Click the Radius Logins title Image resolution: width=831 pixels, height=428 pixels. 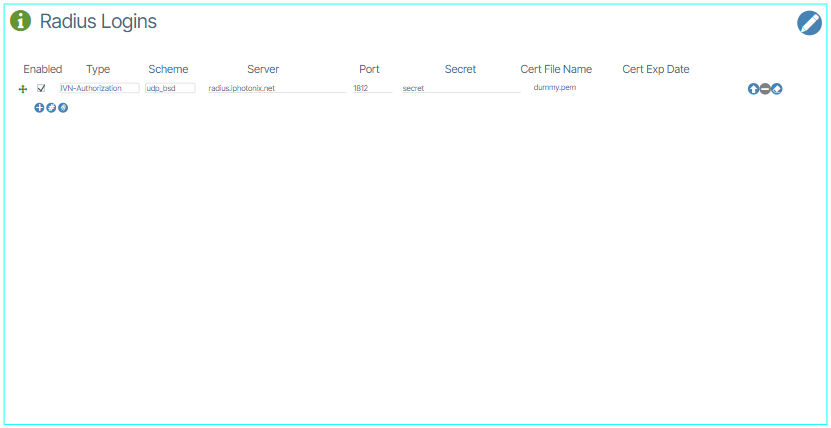98,21
